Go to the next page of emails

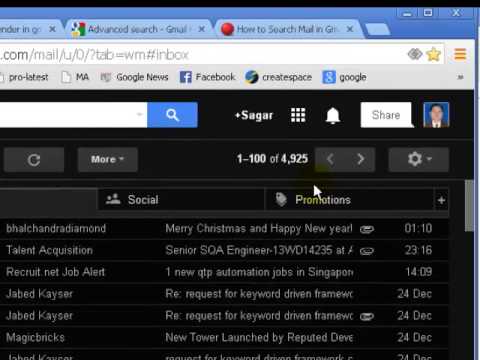point(360,159)
